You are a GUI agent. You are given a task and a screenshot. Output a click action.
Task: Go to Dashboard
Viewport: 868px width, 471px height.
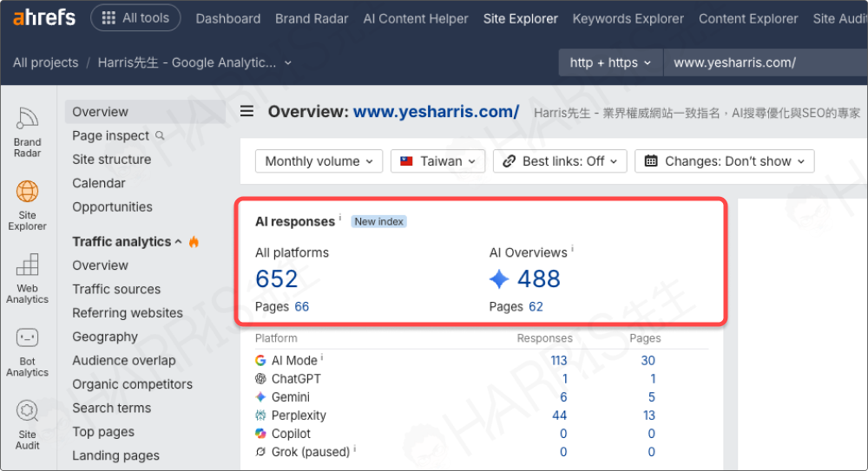click(228, 19)
